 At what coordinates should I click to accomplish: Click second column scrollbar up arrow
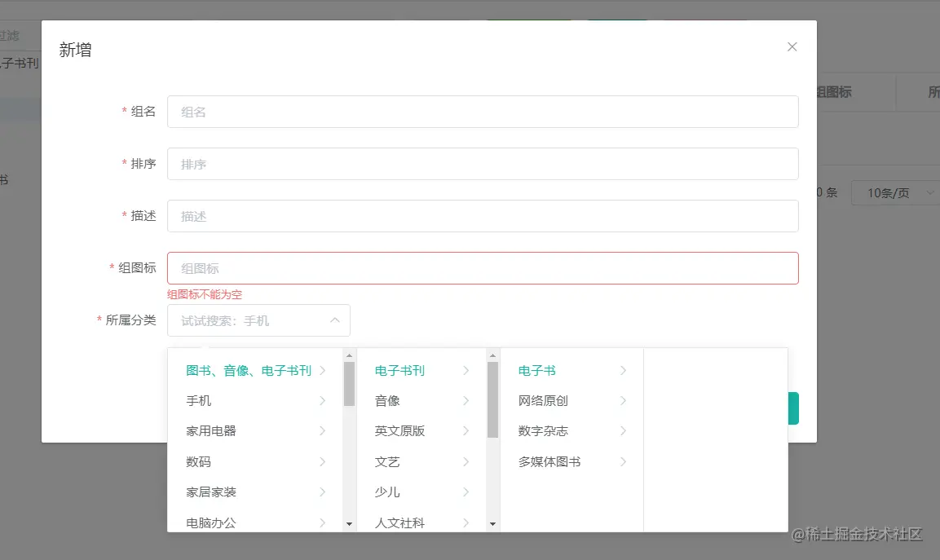click(492, 355)
